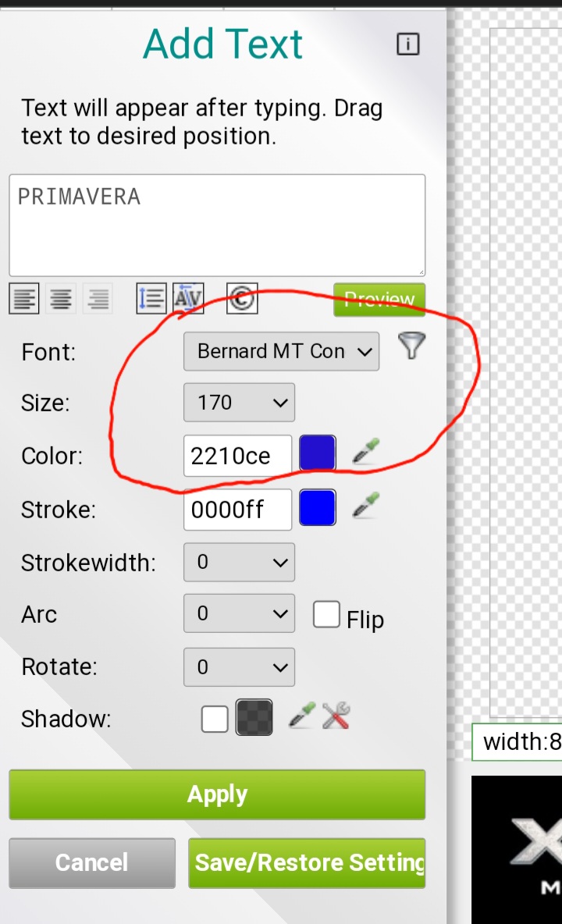Open line spacing settings icon

click(x=151, y=298)
